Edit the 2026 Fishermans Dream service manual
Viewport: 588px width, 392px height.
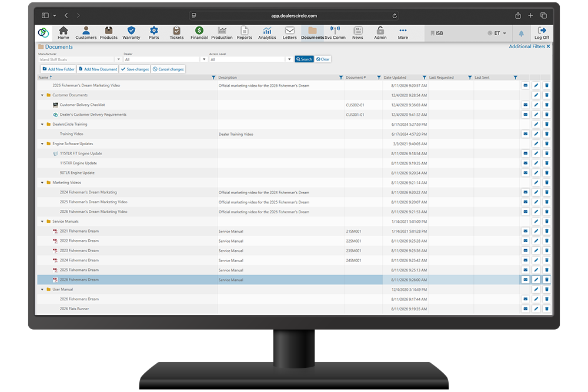click(x=536, y=280)
